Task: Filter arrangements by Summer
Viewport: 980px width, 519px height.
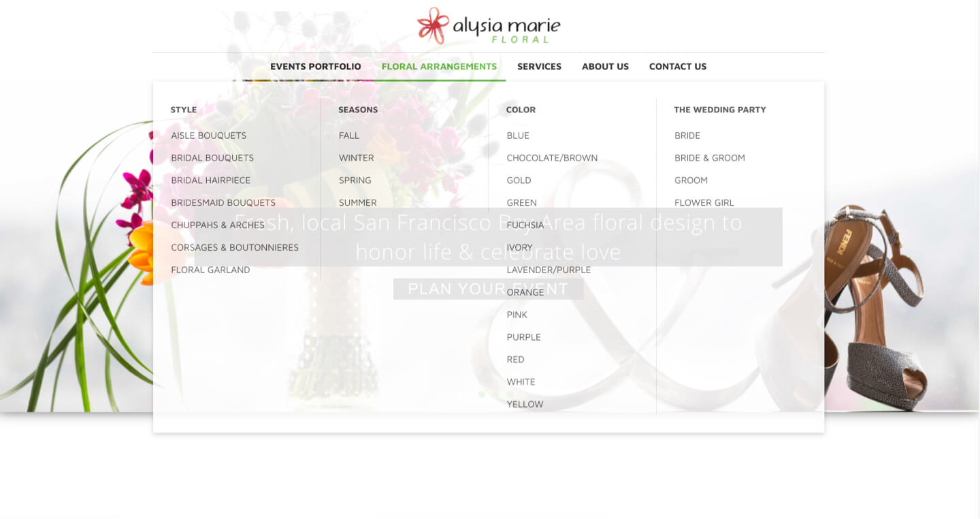Action: [358, 203]
